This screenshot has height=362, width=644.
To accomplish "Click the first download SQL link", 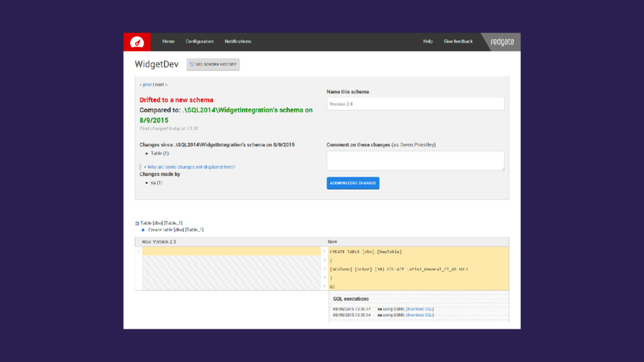I will click(419, 309).
